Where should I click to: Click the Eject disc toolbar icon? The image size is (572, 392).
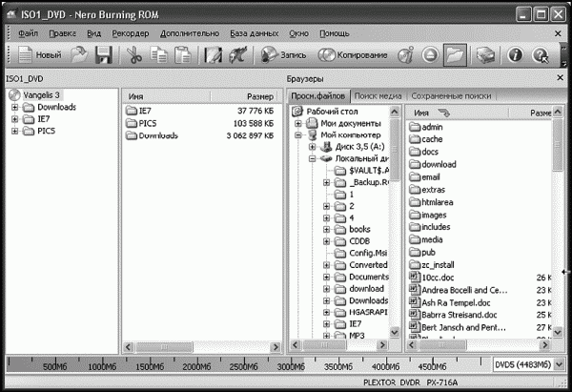[430, 55]
